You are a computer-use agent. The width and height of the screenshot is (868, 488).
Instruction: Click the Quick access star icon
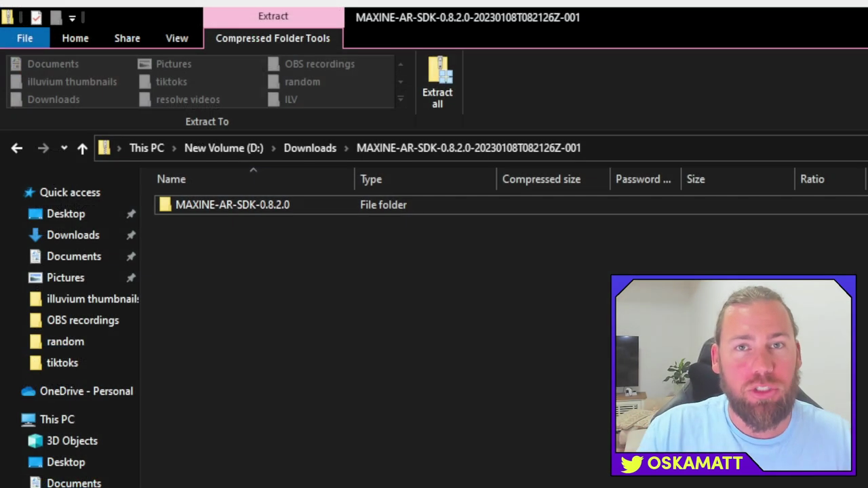tap(29, 192)
